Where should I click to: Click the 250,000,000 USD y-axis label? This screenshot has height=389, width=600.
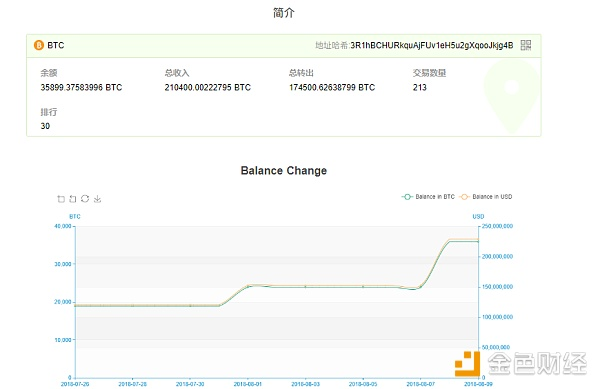coord(497,226)
